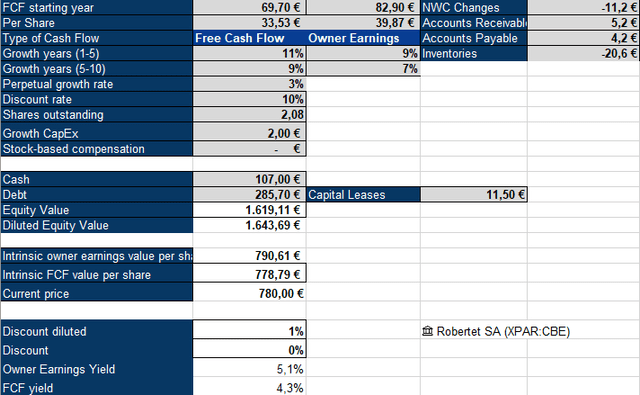Select the FCF yield label cell
Viewport: 640px width, 395px height.
pyautogui.click(x=96, y=386)
